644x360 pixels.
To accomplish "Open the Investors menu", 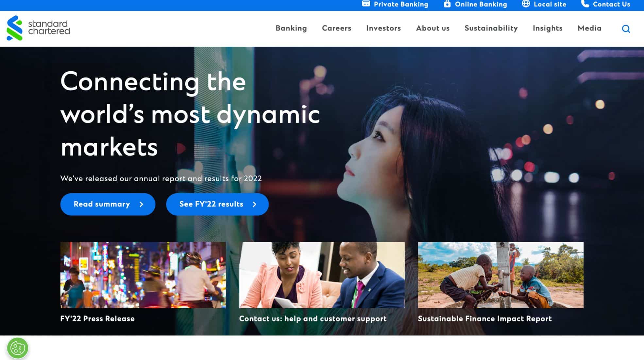I will coord(383,28).
